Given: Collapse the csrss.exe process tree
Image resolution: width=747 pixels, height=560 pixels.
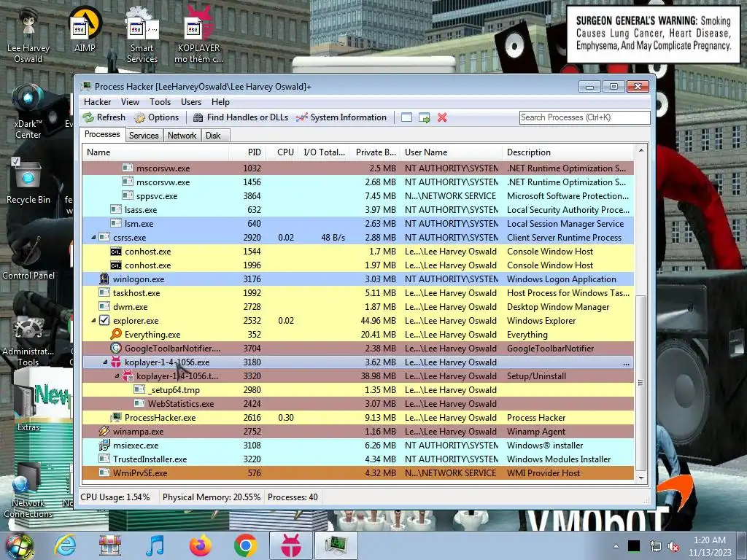Looking at the screenshot, I should coord(93,237).
